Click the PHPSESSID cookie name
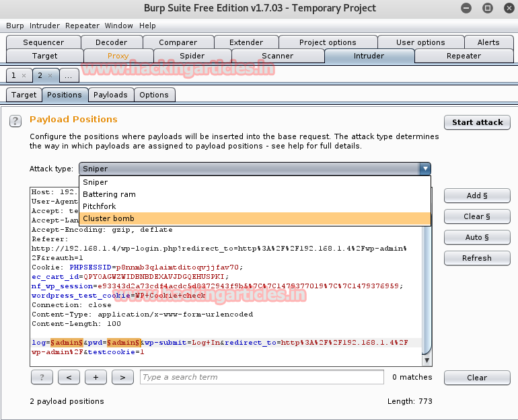518x420 pixels. tap(91, 267)
